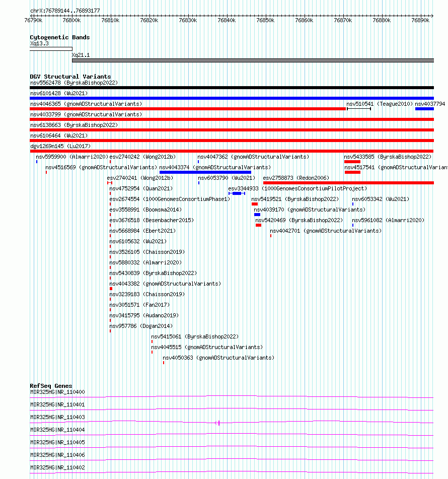Click the blue nsv4039170 variant bar
The height and width of the screenshot is (479, 448).
(257, 215)
